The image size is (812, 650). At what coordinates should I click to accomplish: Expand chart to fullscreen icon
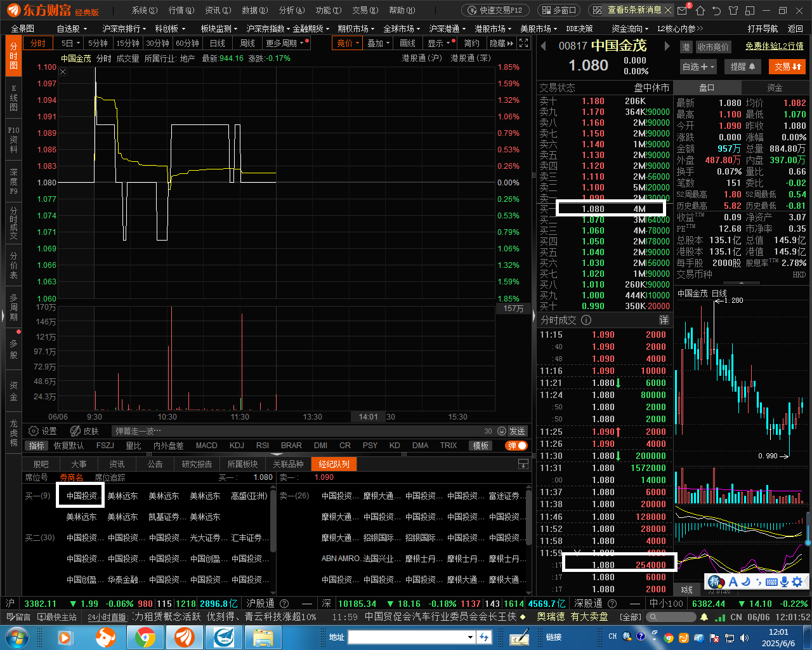coord(523,43)
